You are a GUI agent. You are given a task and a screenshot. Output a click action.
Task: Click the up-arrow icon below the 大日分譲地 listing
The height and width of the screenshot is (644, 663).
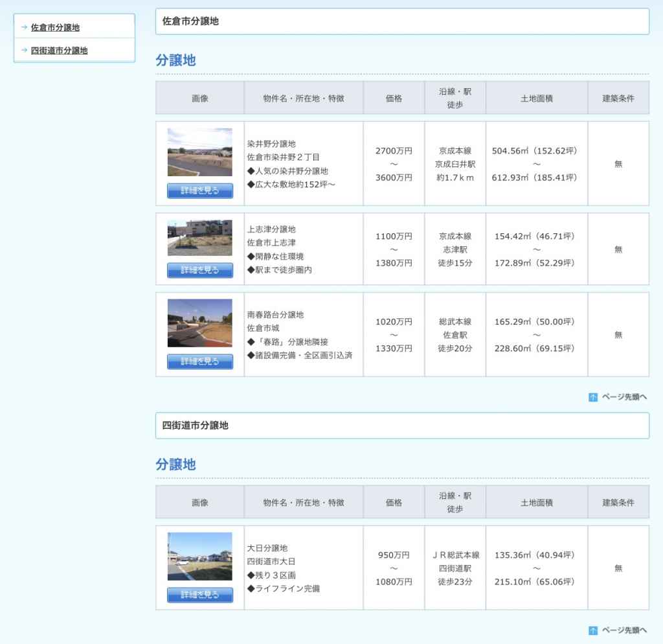[593, 630]
